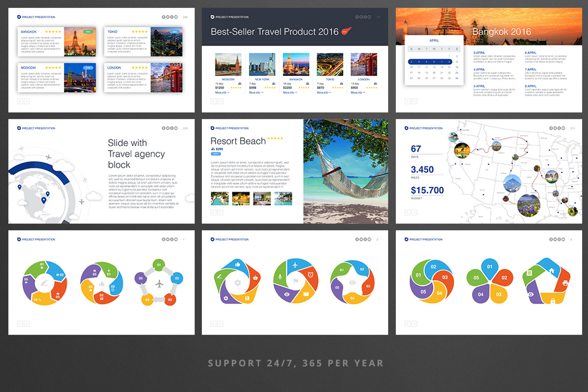
Task: Click the orange 03 circle on pentagon arrow cycle
Action: point(170,299)
